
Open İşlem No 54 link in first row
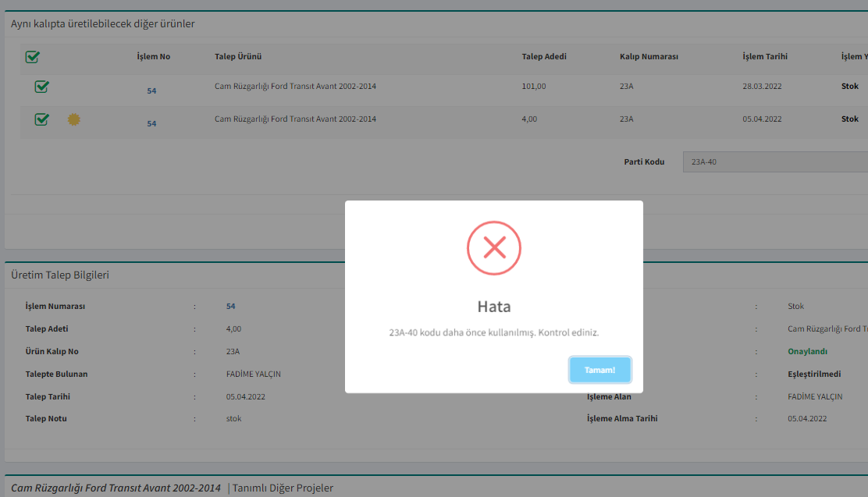(151, 91)
